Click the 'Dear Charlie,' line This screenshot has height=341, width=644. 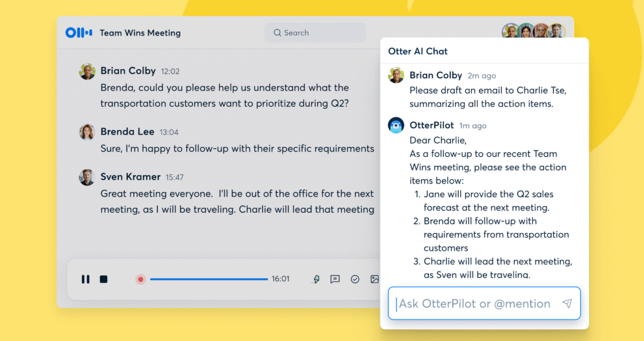438,141
